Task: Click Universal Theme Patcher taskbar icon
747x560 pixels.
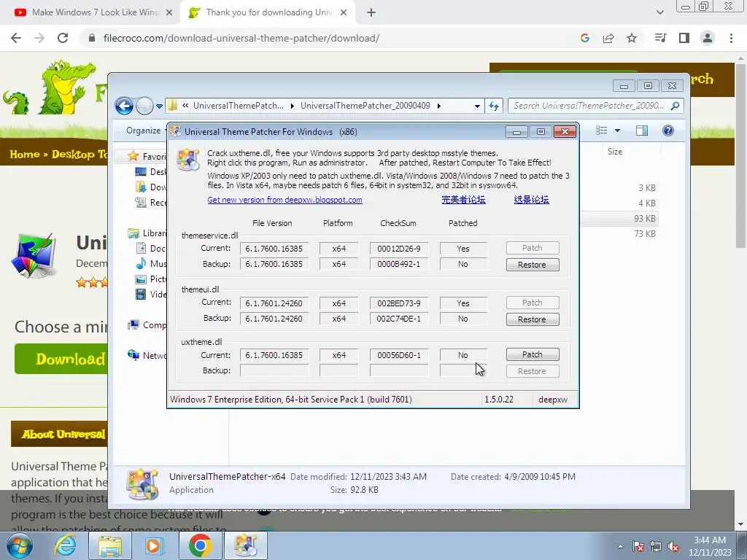Action: (x=247, y=545)
